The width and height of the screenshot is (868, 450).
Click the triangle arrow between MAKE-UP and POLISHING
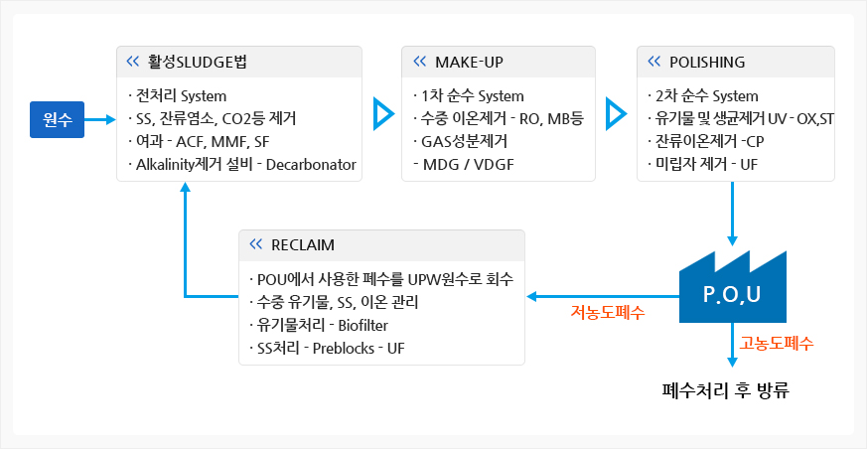pyautogui.click(x=616, y=114)
